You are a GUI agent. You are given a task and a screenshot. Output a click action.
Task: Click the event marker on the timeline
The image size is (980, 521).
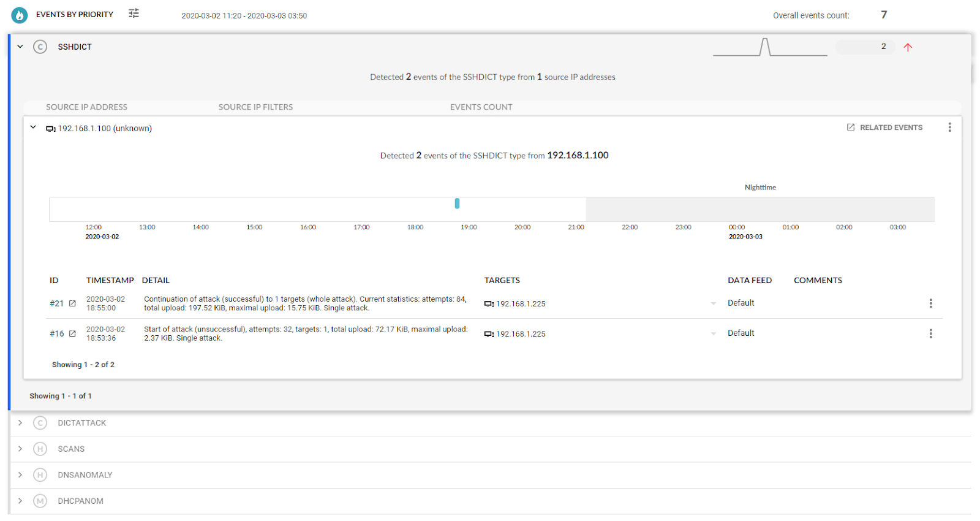pos(457,203)
